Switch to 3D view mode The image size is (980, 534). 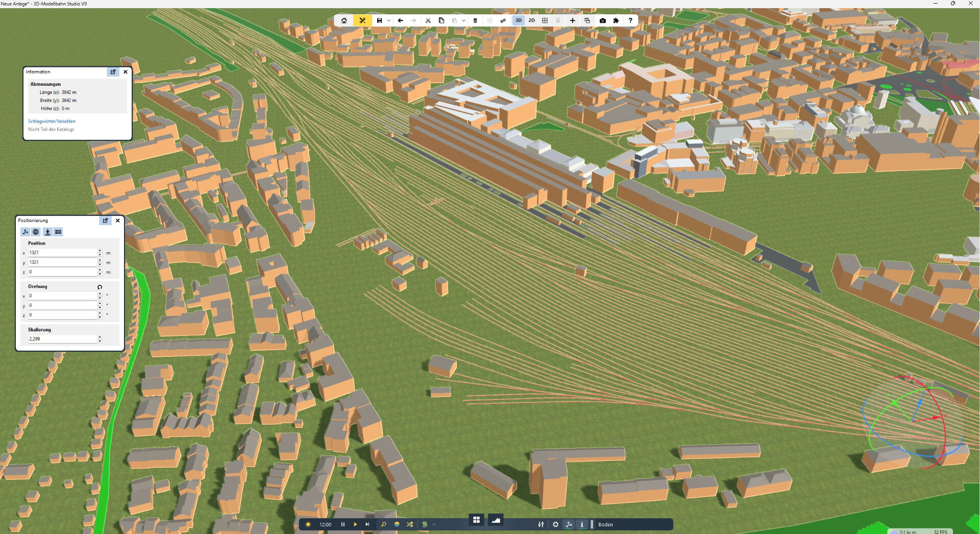(518, 20)
